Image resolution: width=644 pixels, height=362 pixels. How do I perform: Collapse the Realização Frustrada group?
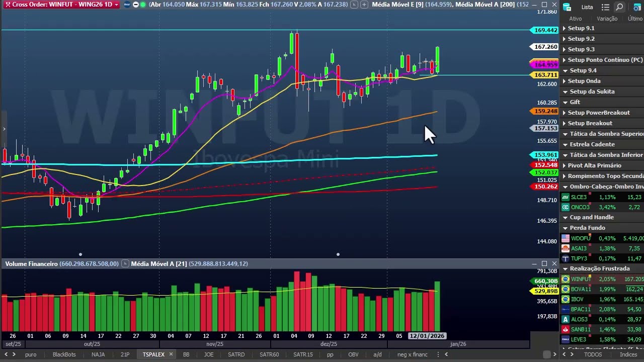point(565,269)
